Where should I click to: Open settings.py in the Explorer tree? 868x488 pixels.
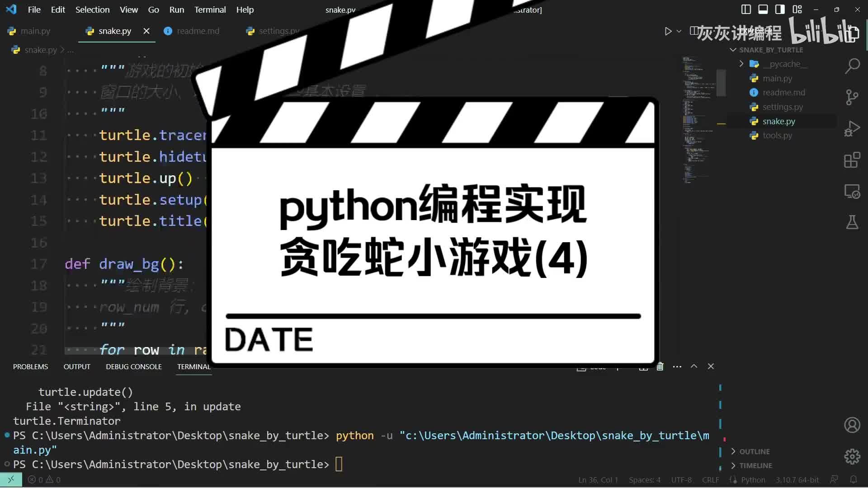coord(783,107)
